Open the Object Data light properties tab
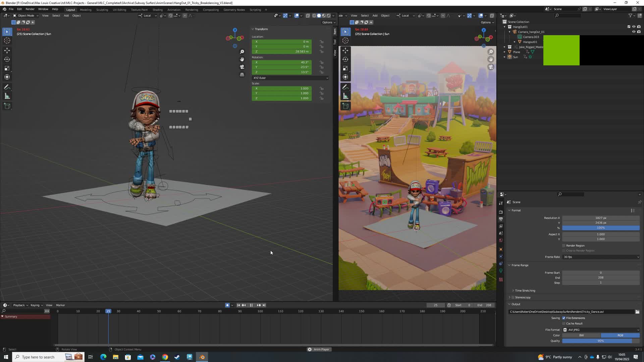This screenshot has width=644, height=362. (501, 271)
